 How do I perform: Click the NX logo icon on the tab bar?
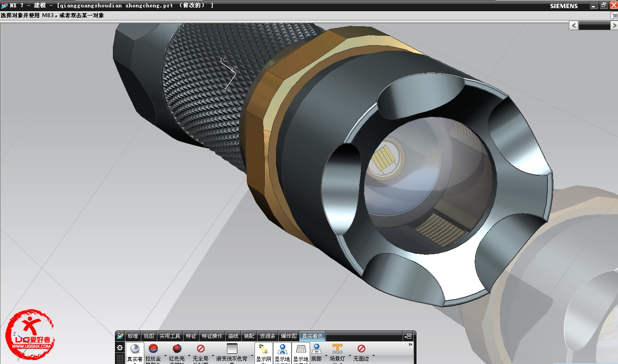[x=120, y=336]
